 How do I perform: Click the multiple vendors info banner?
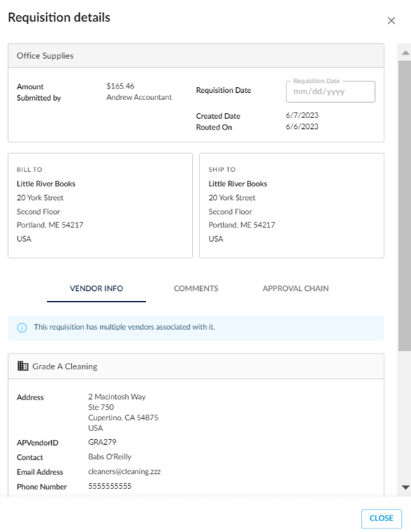point(196,328)
